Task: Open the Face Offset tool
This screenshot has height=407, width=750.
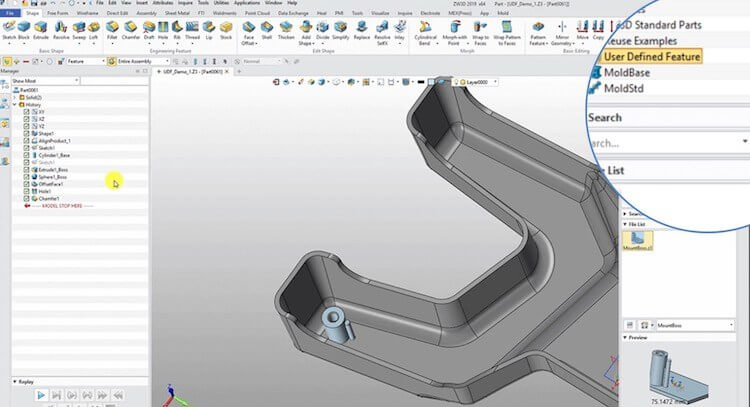Action: tap(249, 33)
